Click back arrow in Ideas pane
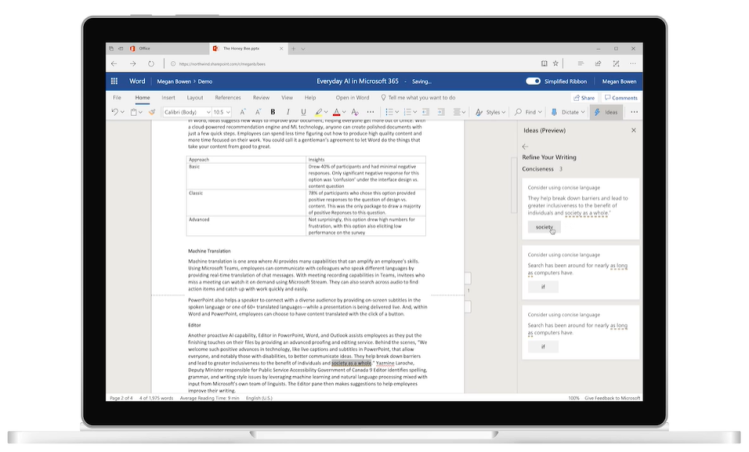 pyautogui.click(x=525, y=146)
